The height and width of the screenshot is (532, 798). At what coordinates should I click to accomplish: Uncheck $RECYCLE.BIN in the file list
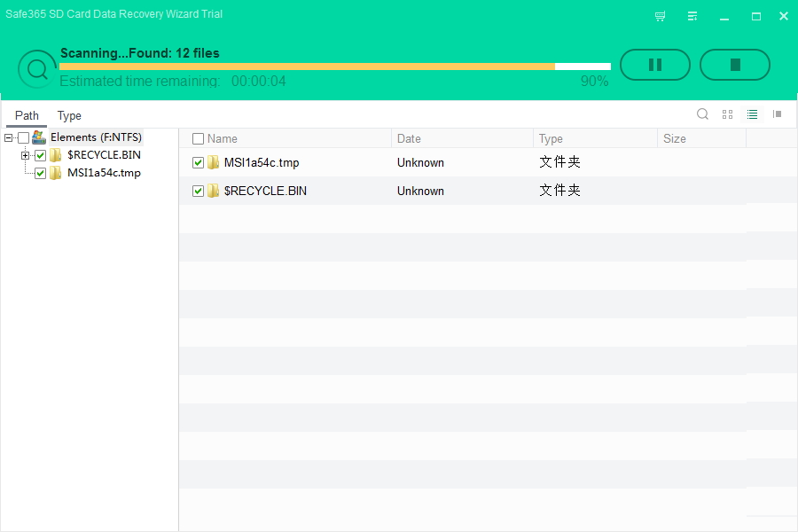198,191
